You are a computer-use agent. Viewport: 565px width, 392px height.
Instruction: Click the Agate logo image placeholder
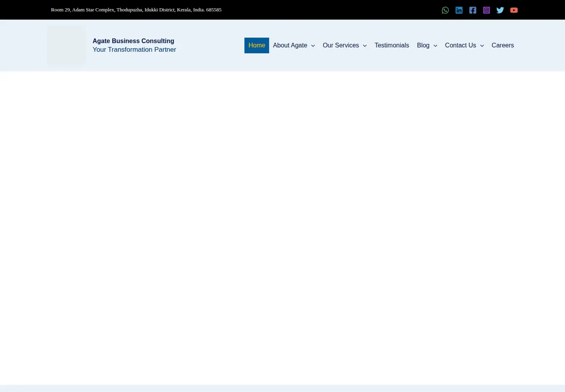point(67,45)
